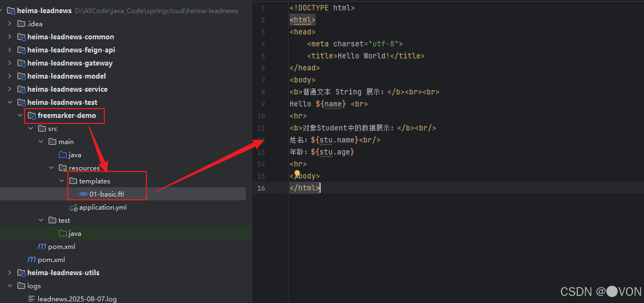Click the heima-leadnews-common module folder icon
644x303 pixels.
click(21, 37)
